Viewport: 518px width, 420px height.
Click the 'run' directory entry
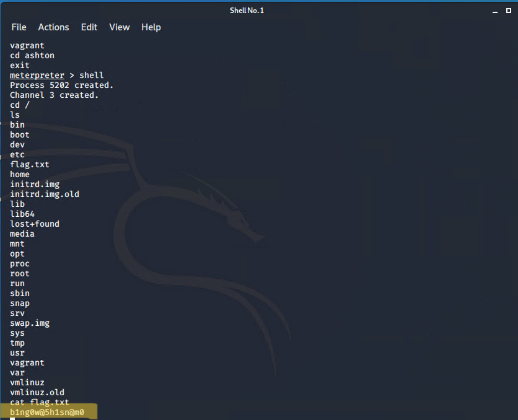tap(17, 284)
